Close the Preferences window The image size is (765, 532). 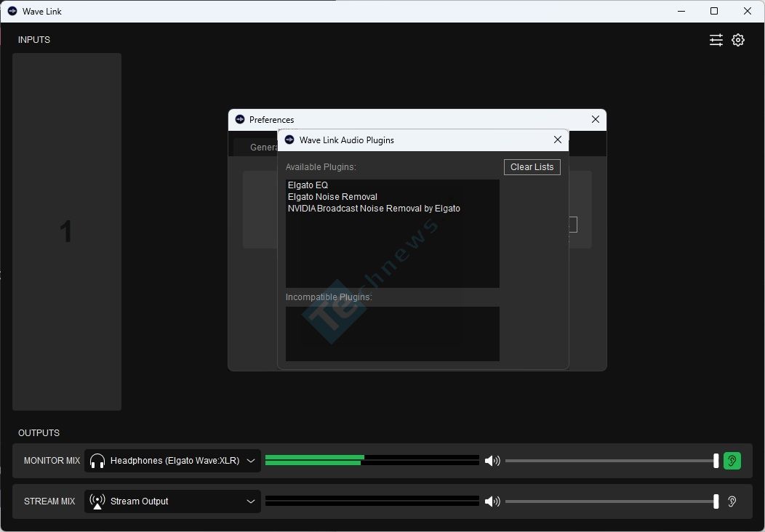click(596, 119)
